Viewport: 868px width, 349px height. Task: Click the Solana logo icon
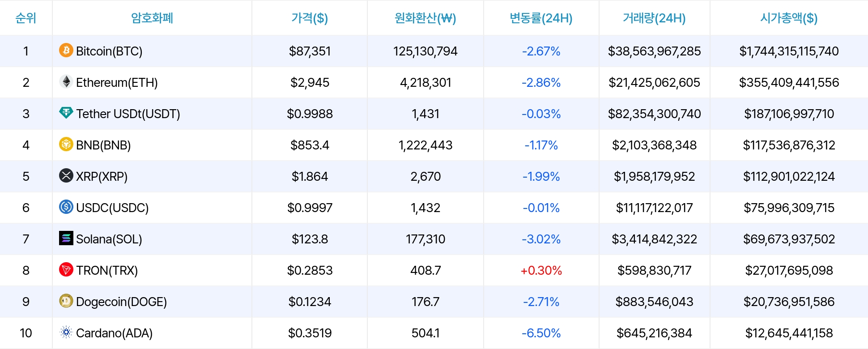66,238
